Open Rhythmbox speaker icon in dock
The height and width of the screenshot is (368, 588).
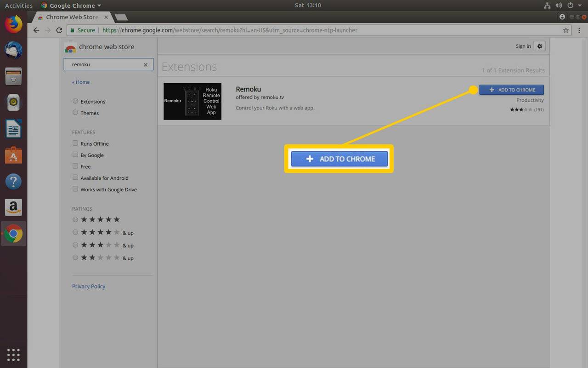[x=13, y=102]
